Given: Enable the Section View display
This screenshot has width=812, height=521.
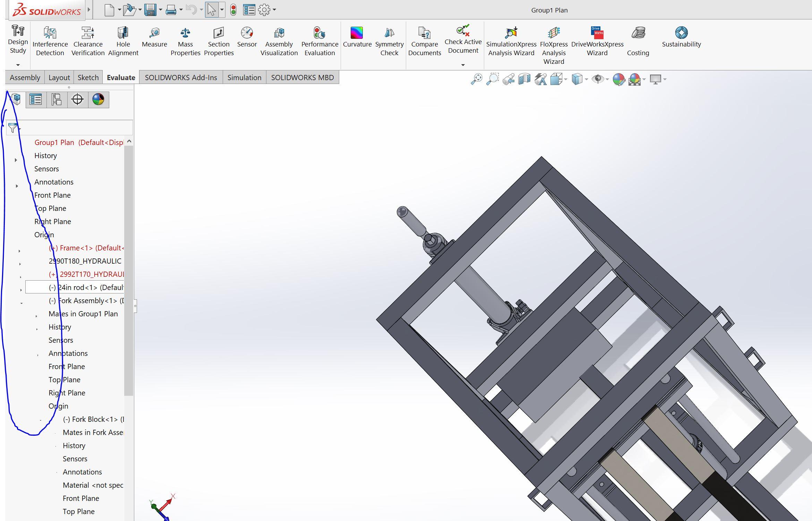Looking at the screenshot, I should (x=524, y=79).
